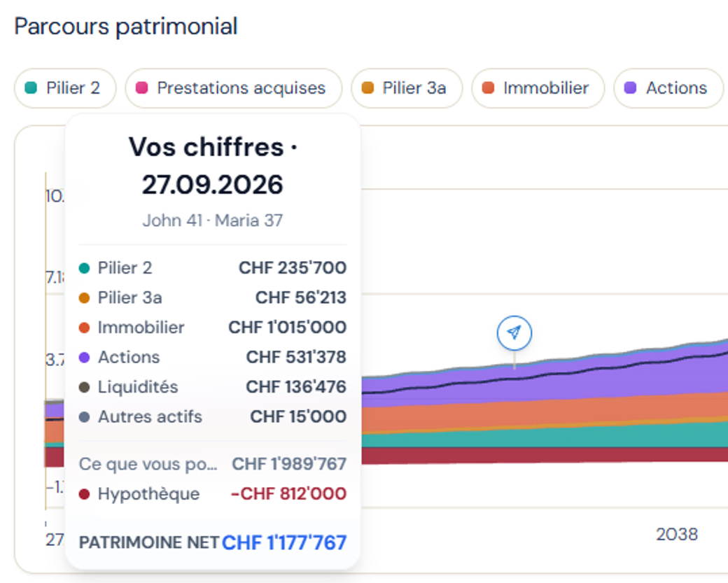Click the Hypothèque row label
The width and height of the screenshot is (728, 583).
[148, 494]
